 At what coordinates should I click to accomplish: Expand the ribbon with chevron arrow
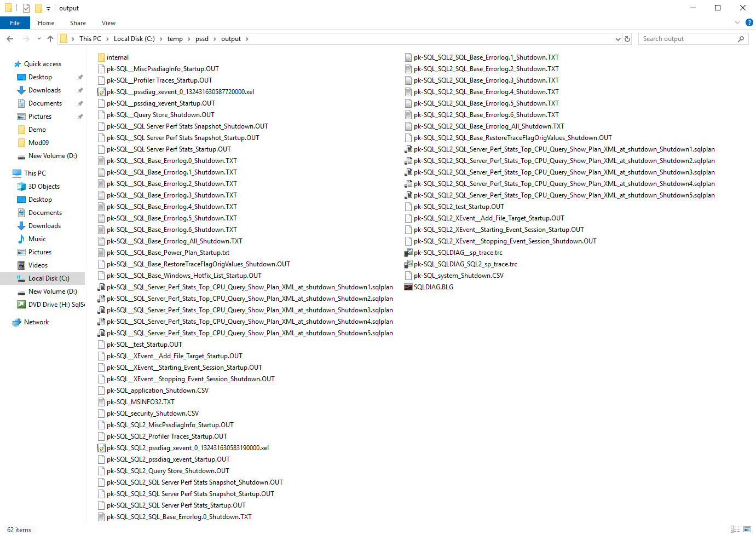coord(737,23)
